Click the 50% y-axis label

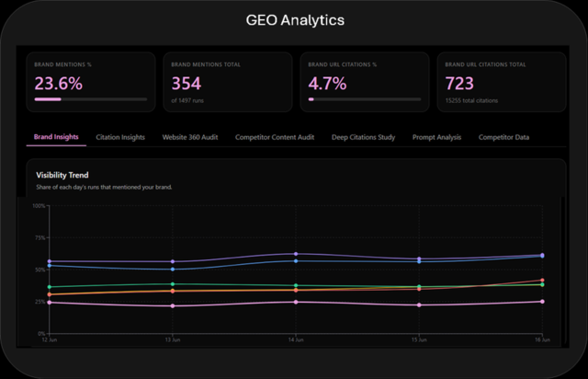point(40,270)
